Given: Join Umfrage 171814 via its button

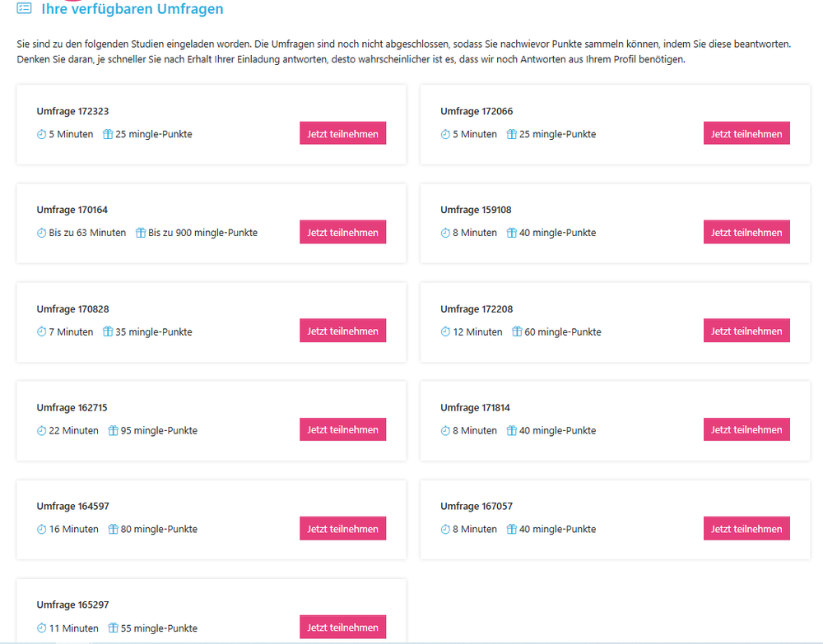Looking at the screenshot, I should click(x=746, y=429).
